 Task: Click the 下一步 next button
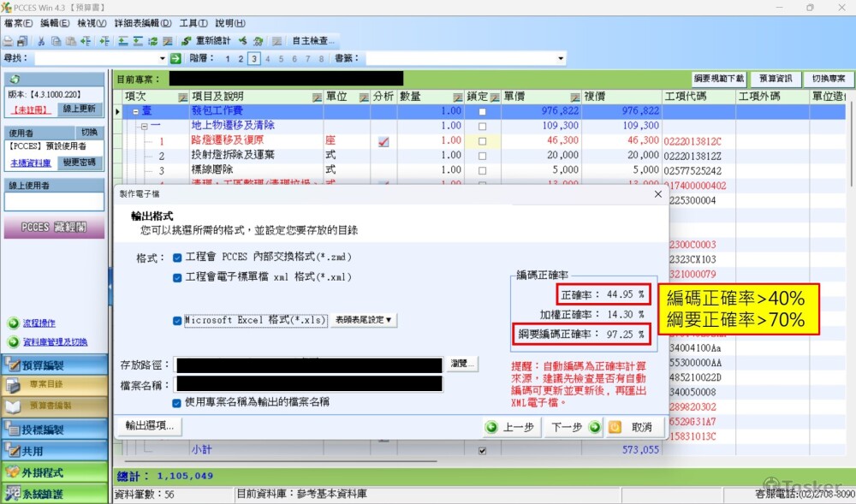(573, 426)
